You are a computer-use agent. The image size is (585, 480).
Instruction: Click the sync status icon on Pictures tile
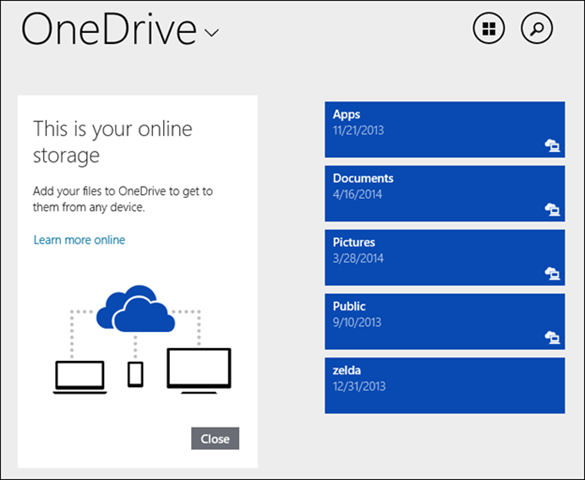pos(552,273)
